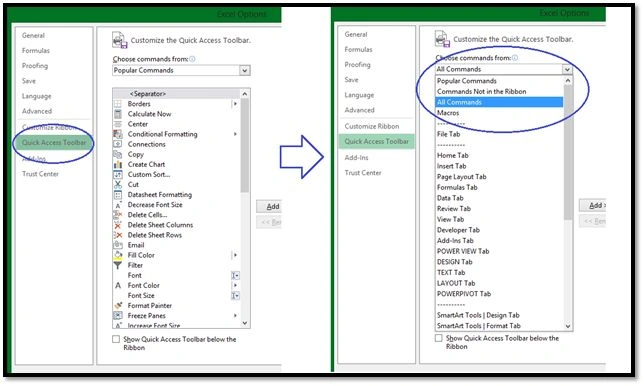Collapse the All Commands combo box arrow
Viewport: 644px width, 386px height.
coord(567,69)
